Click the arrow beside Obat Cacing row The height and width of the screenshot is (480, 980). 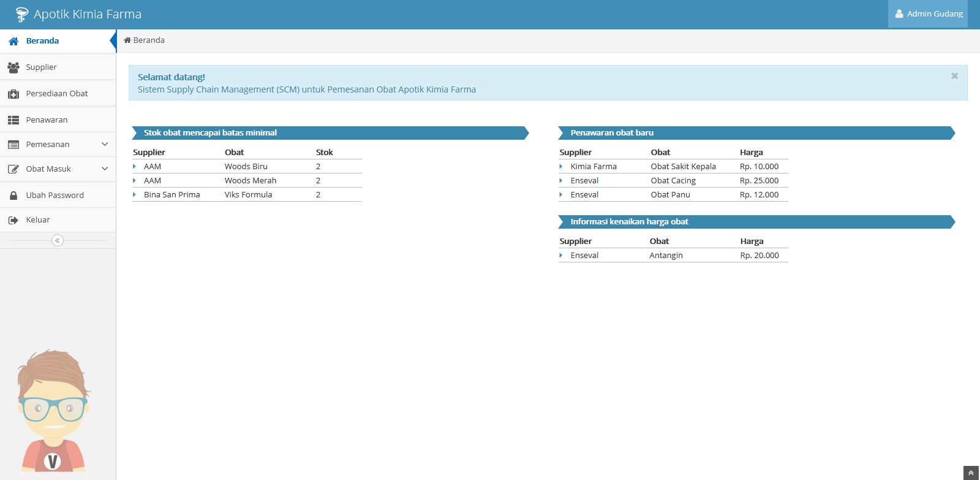pyautogui.click(x=560, y=180)
